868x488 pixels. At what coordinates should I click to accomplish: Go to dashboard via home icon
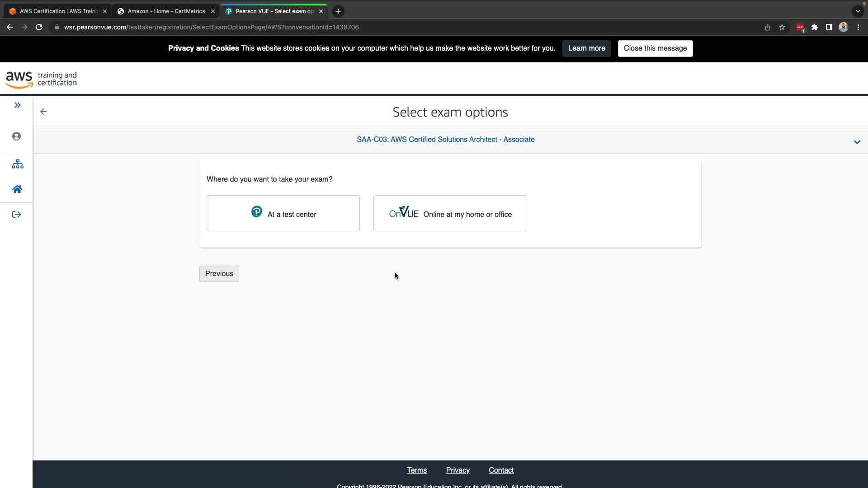17,189
